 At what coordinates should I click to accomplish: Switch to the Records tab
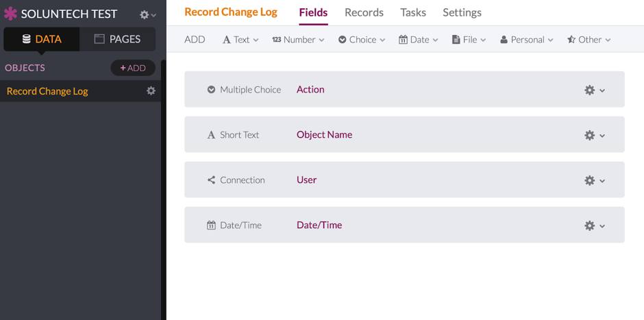point(364,13)
